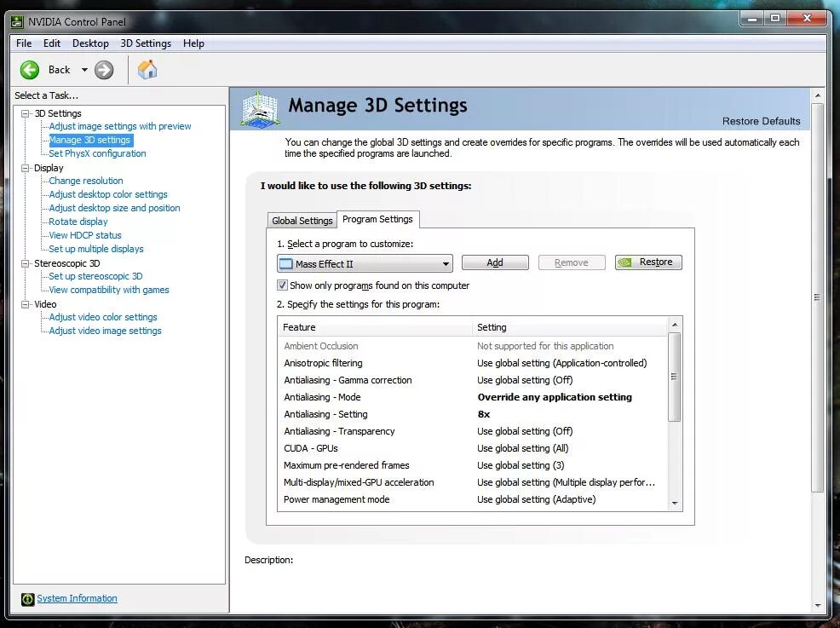The width and height of the screenshot is (840, 628).
Task: Open Adjust desktop color settings
Action: pyautogui.click(x=108, y=194)
